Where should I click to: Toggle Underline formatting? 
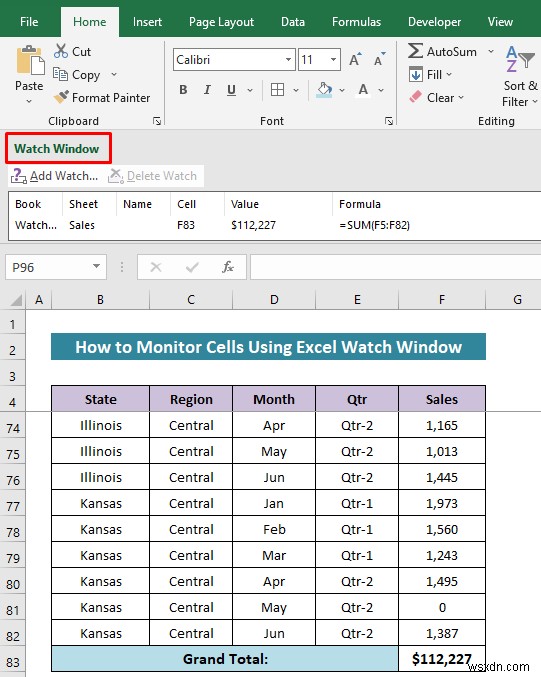pos(231,90)
